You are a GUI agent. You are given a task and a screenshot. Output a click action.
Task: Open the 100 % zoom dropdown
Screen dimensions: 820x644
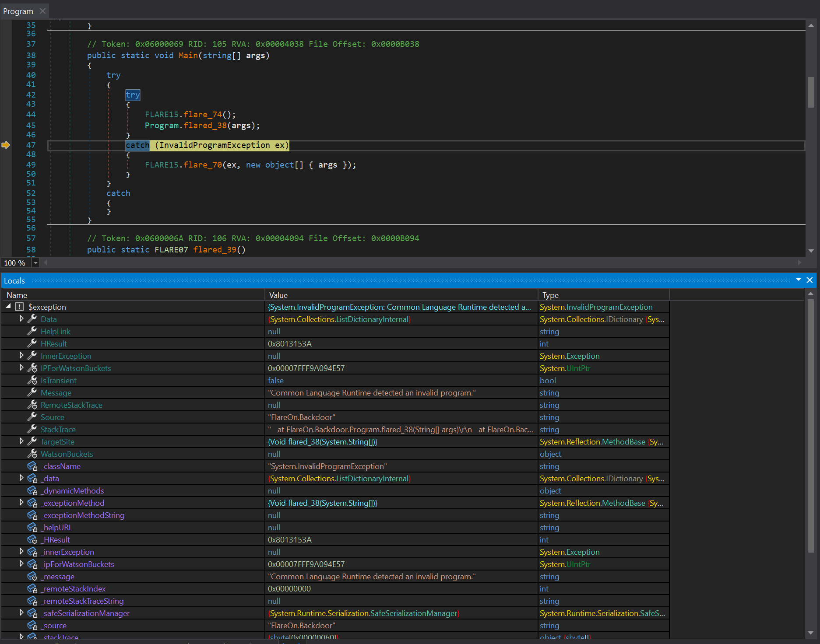point(35,263)
